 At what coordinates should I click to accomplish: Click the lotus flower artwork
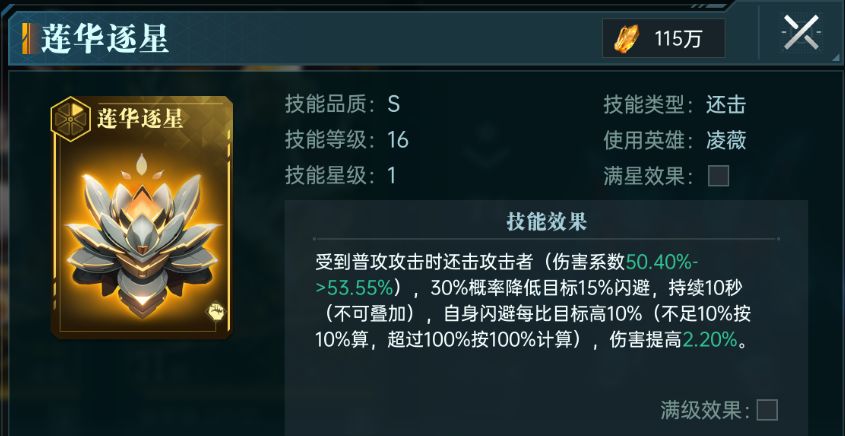(x=142, y=237)
